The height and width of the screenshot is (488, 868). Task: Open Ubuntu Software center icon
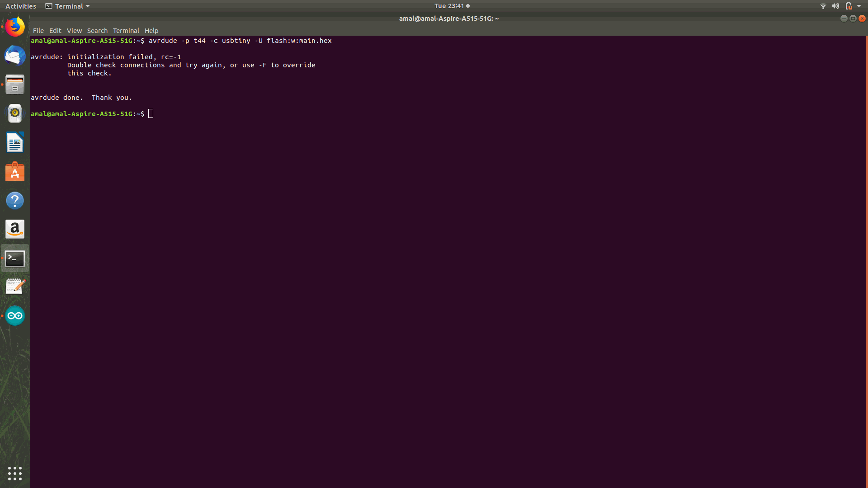pos(15,172)
